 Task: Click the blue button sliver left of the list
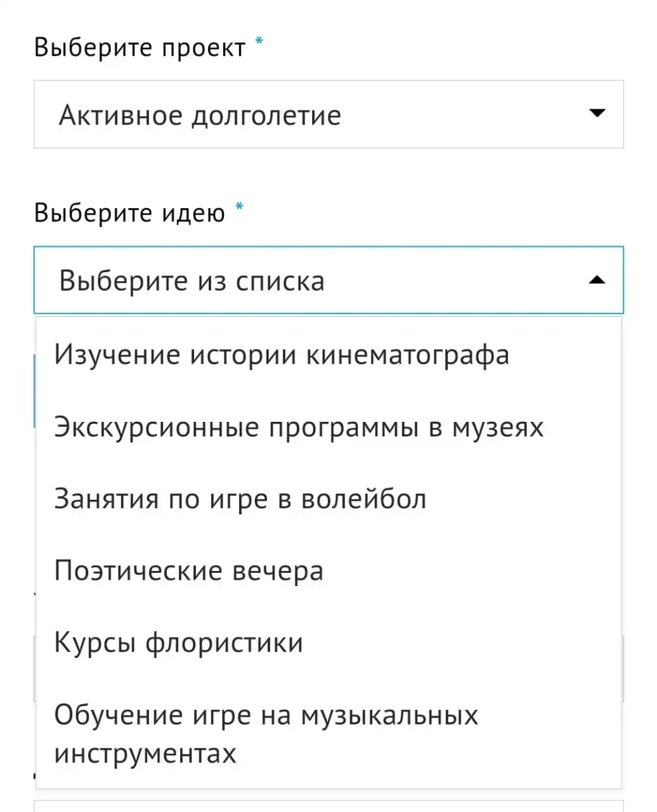click(x=34, y=391)
